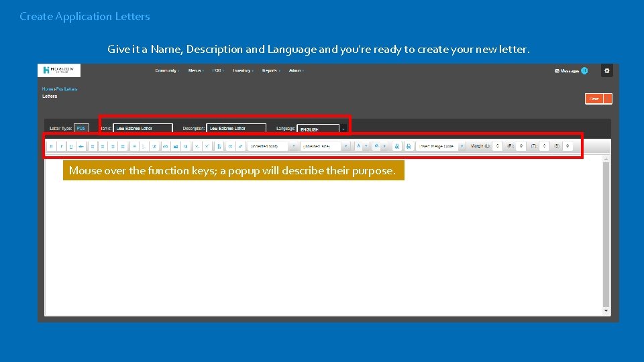Click the Horizon Software logo
The width and height of the screenshot is (644, 362).
click(x=59, y=70)
